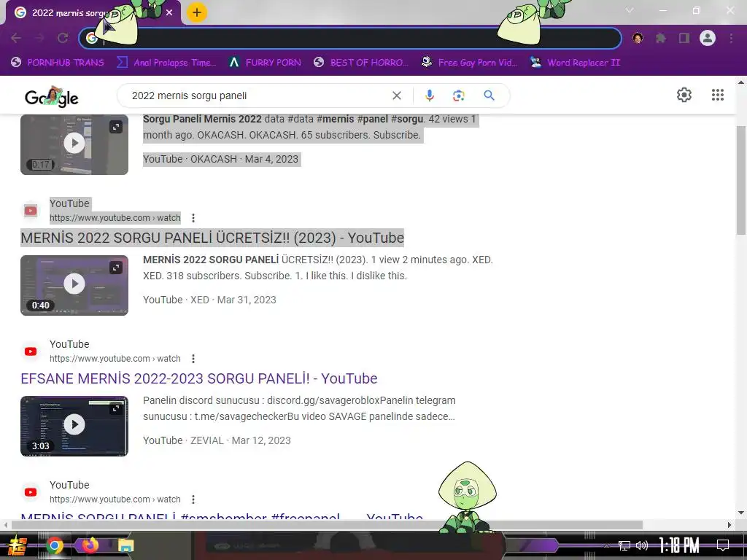The height and width of the screenshot is (560, 747).
Task: Open more options for the last YouTube result
Action: click(x=193, y=499)
